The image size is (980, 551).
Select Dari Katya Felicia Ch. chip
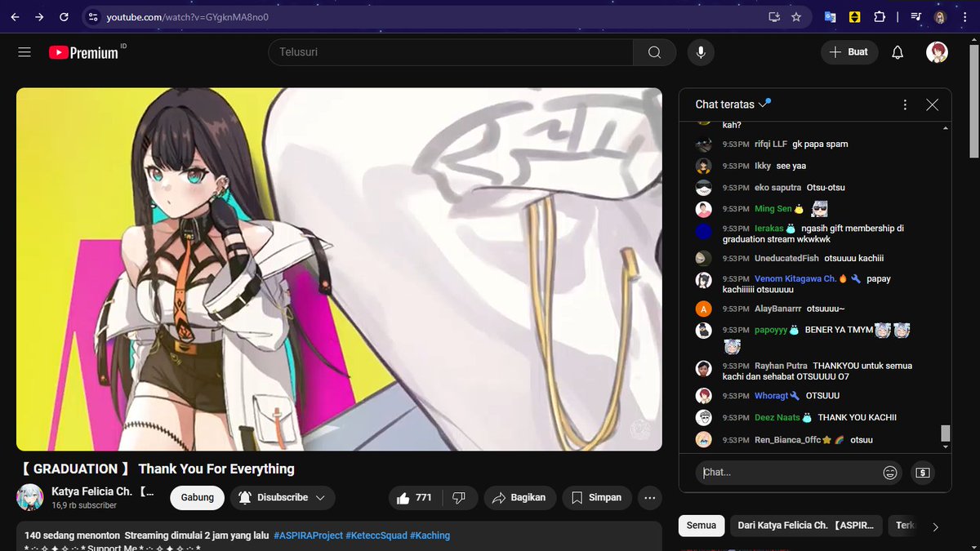coord(805,526)
